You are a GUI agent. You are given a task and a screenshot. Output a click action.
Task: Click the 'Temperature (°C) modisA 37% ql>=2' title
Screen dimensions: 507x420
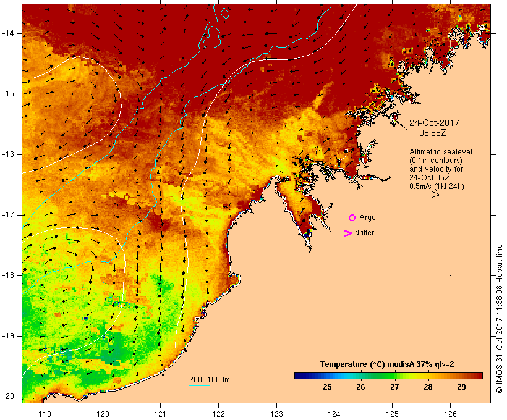pyautogui.click(x=387, y=364)
